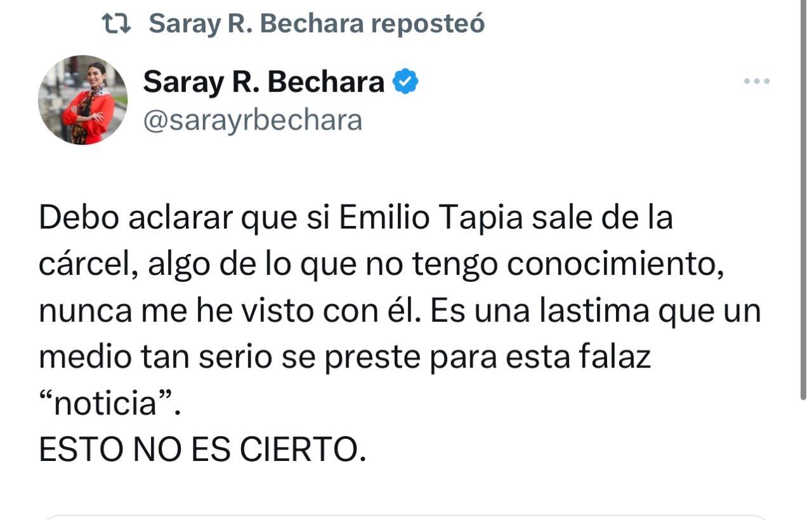Click Saray R. Bechara's profile picture
Image resolution: width=812 pixels, height=520 pixels.
82,100
